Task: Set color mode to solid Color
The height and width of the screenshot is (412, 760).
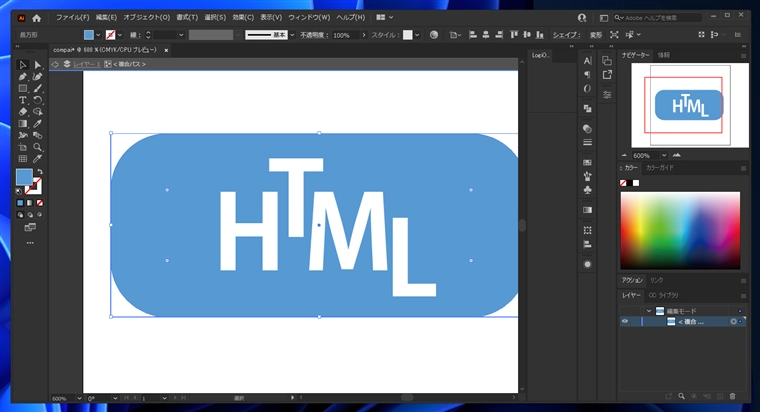Action: tap(20, 203)
